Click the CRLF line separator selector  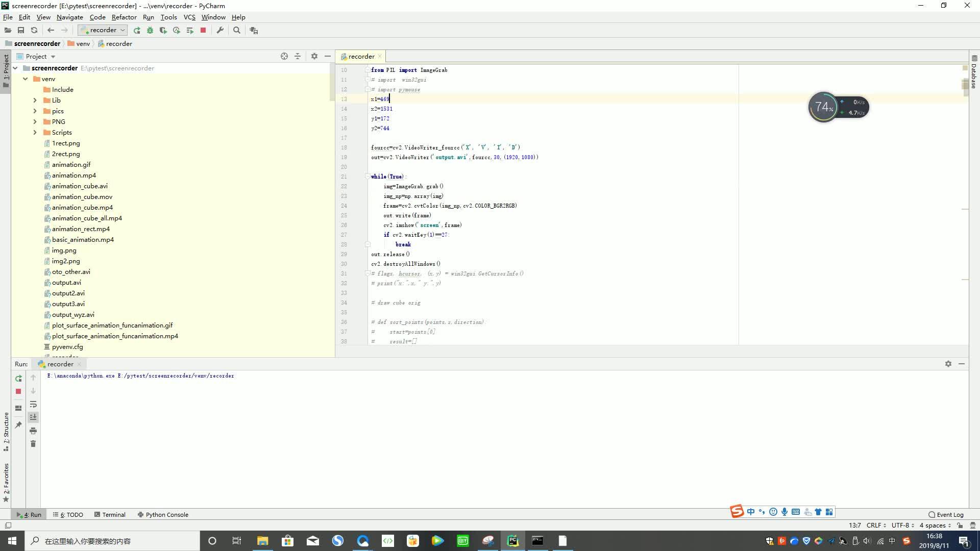[876, 525]
